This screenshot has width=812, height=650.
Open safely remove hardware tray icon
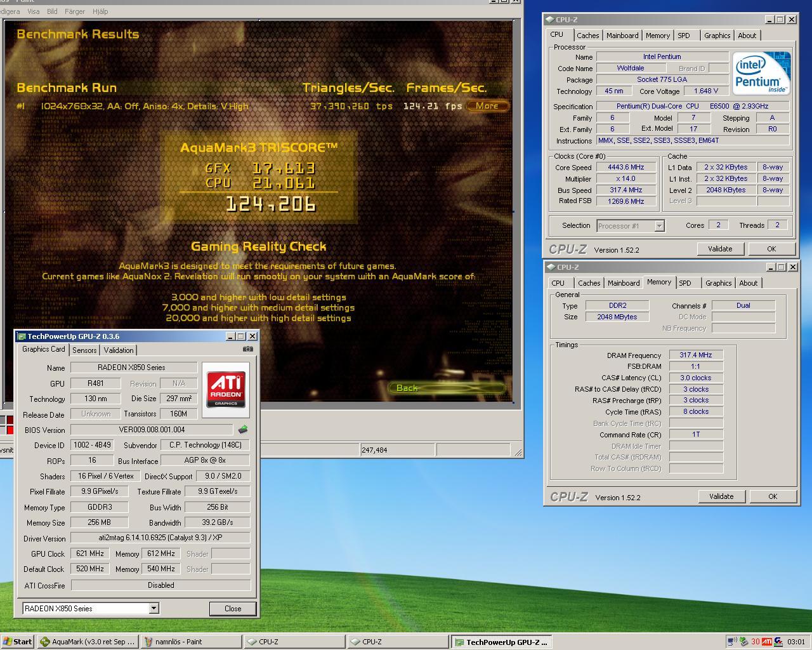coord(743,642)
